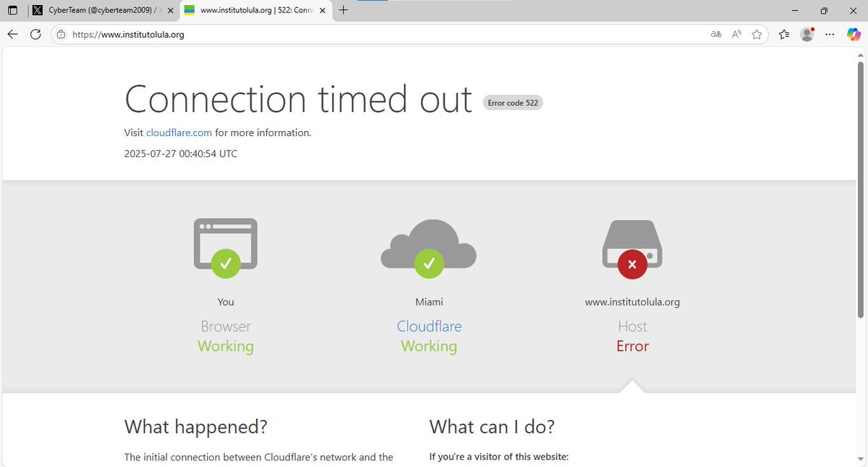Click the Error code 522 badge
Screen dimensions: 868x467
(513, 103)
